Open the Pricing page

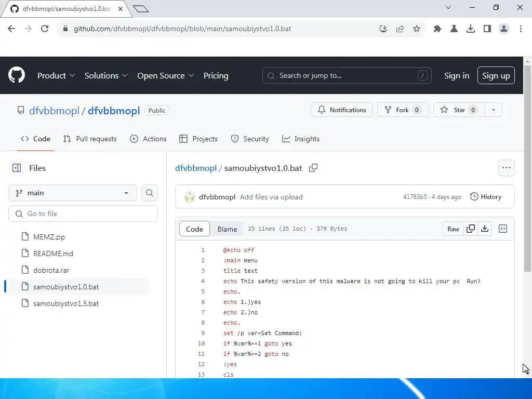[216, 75]
